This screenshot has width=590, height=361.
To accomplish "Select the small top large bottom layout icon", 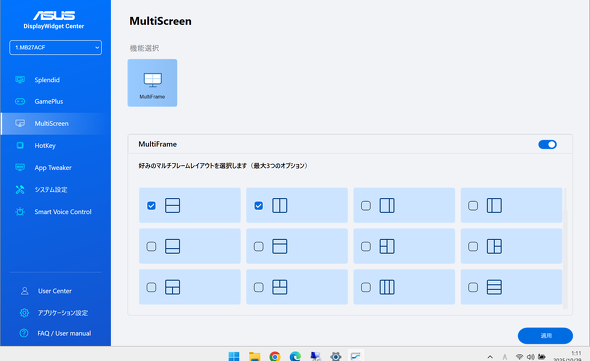I will 280,247.
